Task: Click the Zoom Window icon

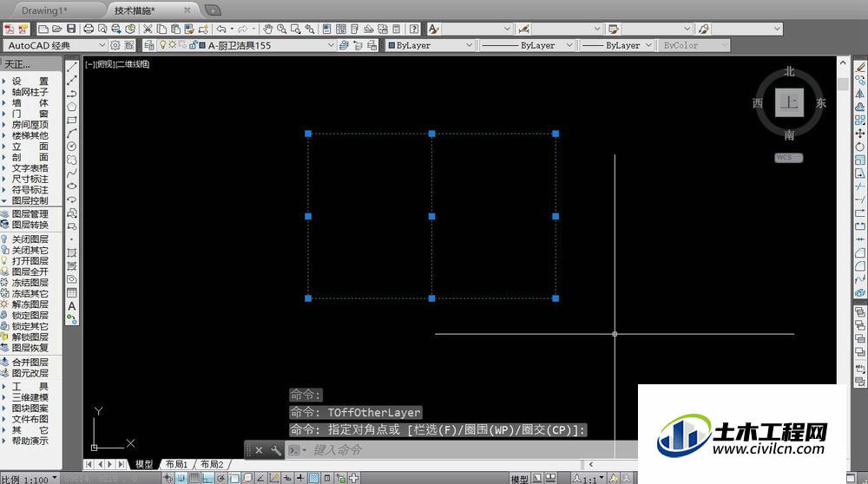Action: tap(296, 29)
